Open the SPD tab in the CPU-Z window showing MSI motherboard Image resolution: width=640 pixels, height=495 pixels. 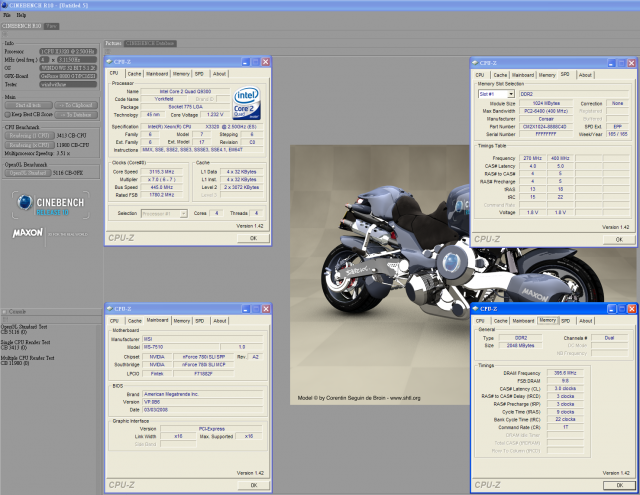tap(200, 321)
